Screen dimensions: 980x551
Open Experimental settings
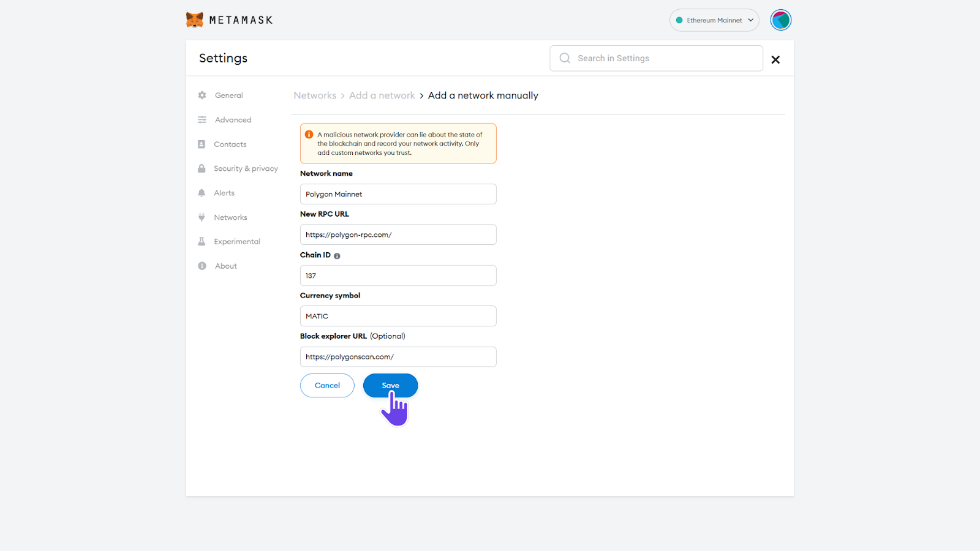[x=237, y=242]
